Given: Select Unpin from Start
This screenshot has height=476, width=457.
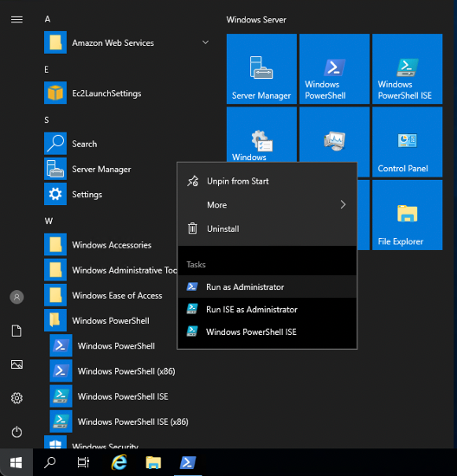Looking at the screenshot, I should coord(267,181).
